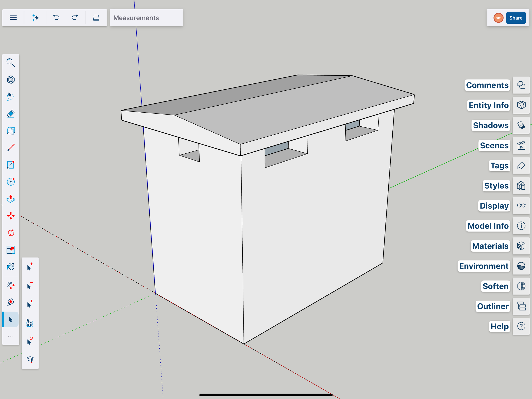Open the hamburger main menu
The height and width of the screenshot is (399, 532).
tap(13, 18)
